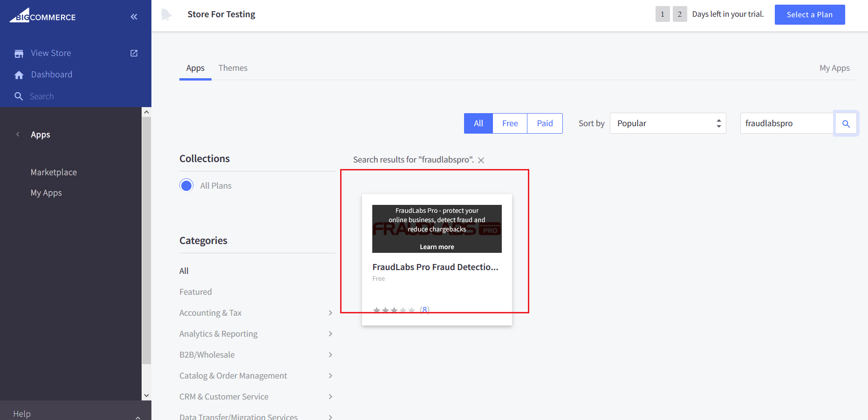868x420 pixels.
Task: Click the FraudLabs Pro banner thumbnail
Action: point(437,229)
